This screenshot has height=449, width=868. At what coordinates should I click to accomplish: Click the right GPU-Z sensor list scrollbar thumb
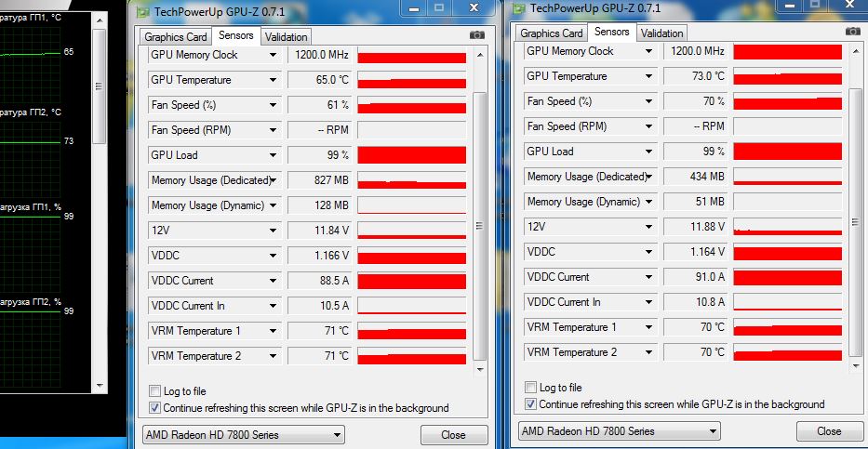click(x=855, y=222)
